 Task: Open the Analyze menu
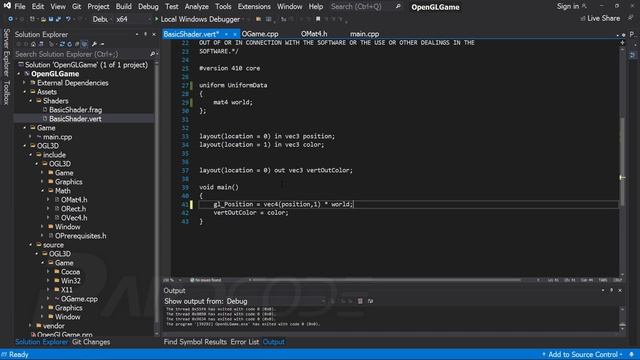point(196,7)
